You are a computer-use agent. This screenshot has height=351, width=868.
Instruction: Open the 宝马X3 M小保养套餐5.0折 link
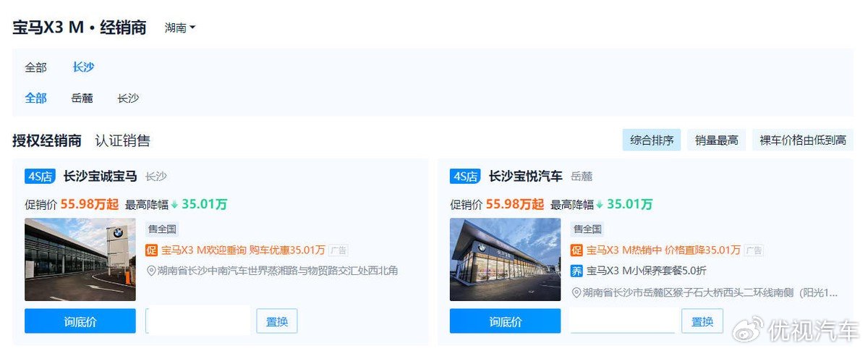[647, 271]
